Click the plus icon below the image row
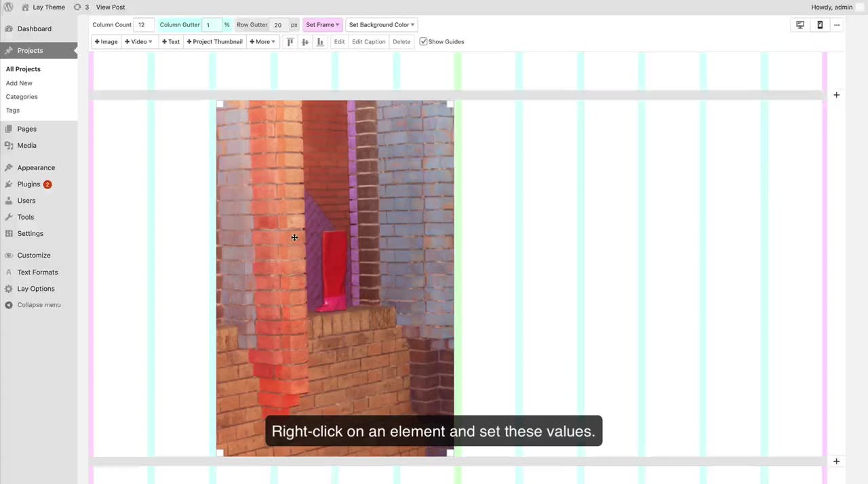Screen dimensions: 868x484 pos(836,461)
